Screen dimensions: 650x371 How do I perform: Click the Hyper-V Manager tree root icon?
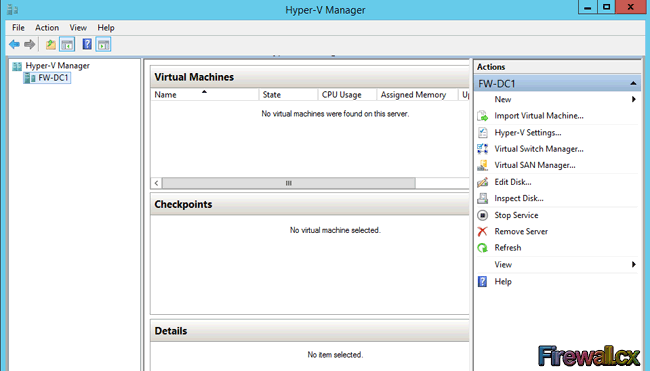point(17,66)
